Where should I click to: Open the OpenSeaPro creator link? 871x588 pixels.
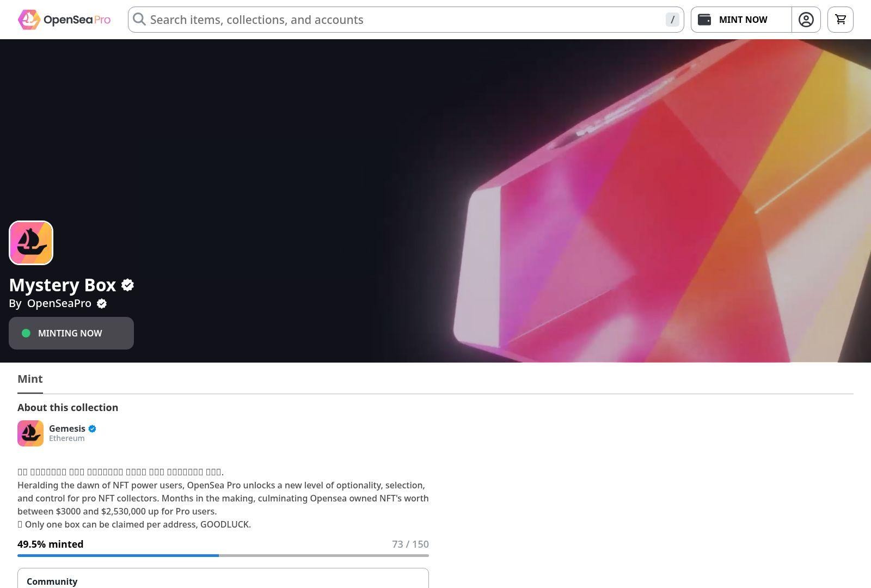tap(59, 303)
